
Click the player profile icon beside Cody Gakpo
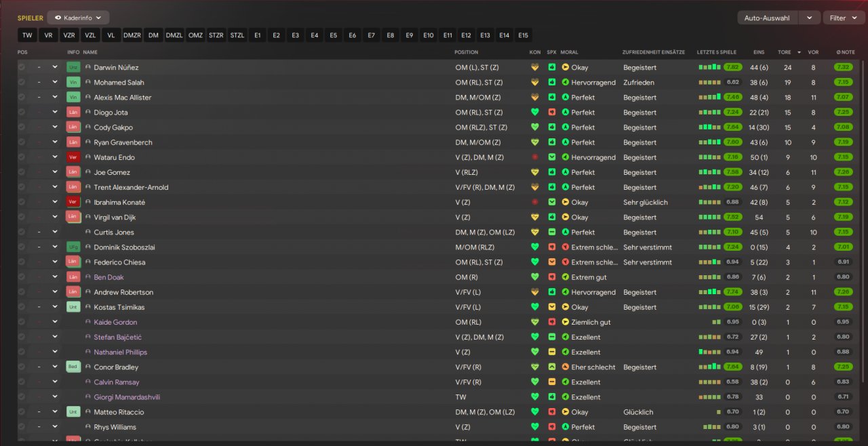click(88, 127)
